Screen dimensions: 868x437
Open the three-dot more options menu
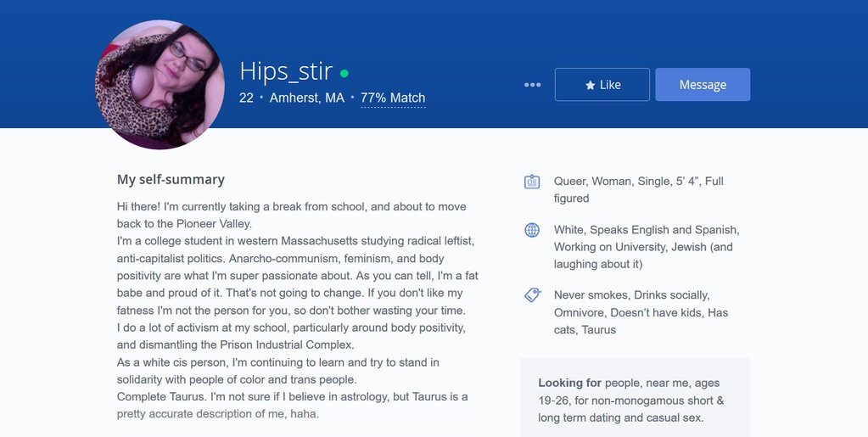533,85
